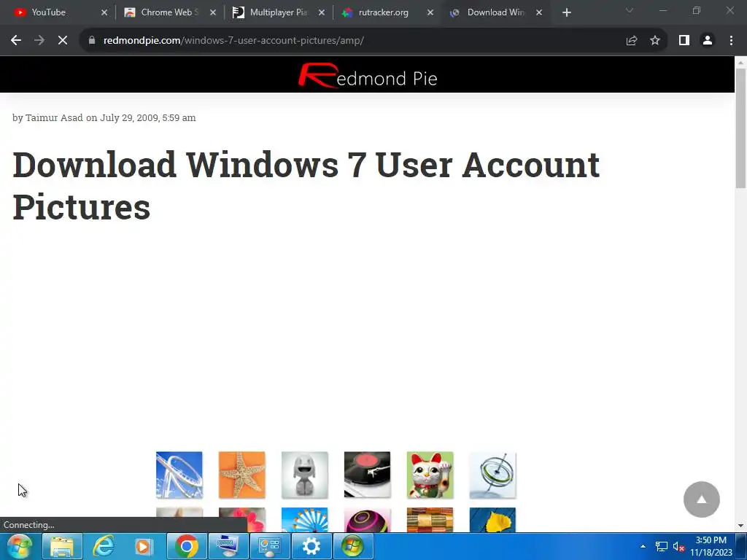Screen dimensions: 747x560
Task: Click the Show desktop button
Action: [x=742, y=546]
